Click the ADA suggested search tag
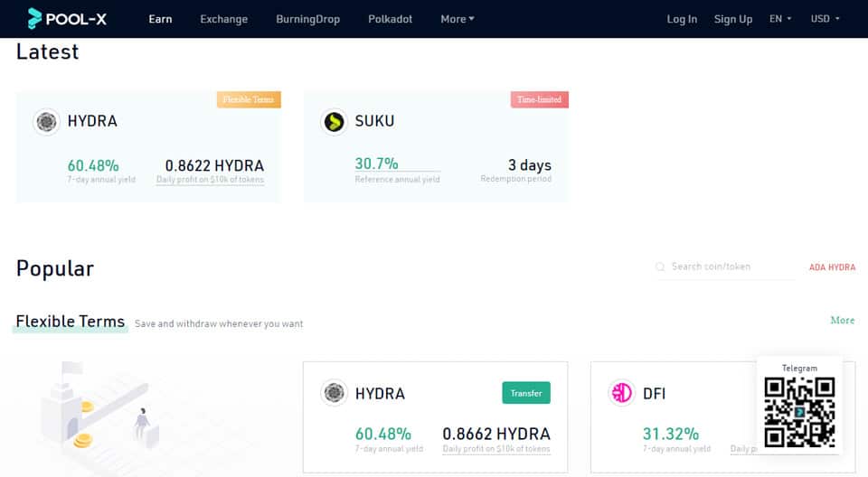868x477 pixels. click(x=816, y=267)
